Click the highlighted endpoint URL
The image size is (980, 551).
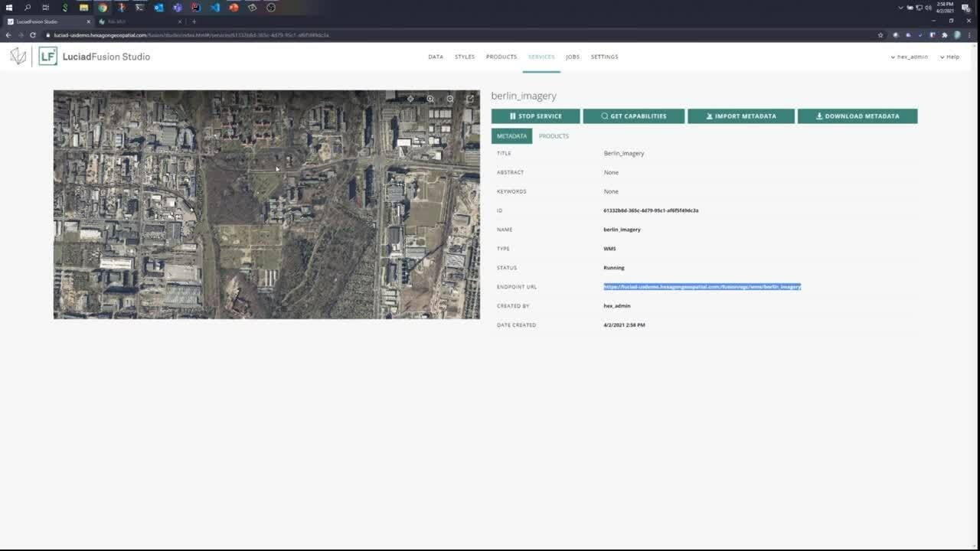[x=702, y=287]
